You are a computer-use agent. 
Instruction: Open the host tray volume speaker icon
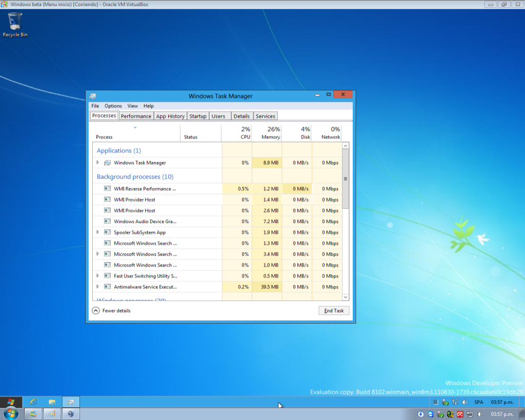(x=480, y=414)
